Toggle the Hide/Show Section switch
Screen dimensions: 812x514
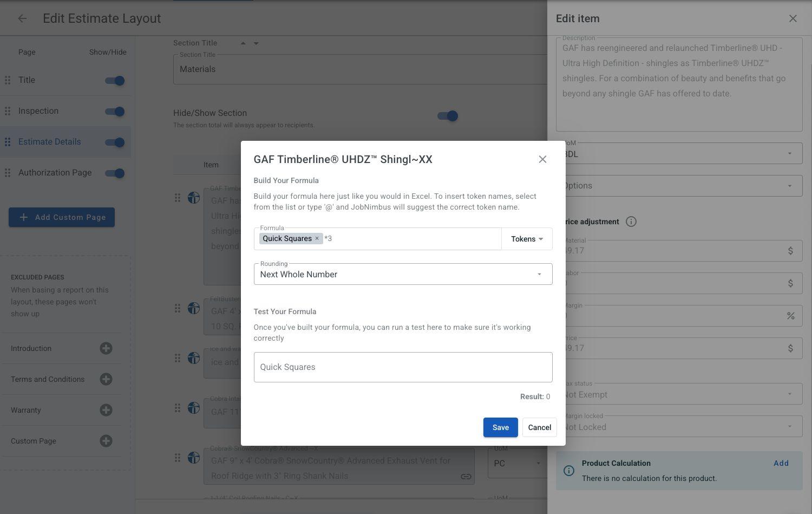point(448,116)
